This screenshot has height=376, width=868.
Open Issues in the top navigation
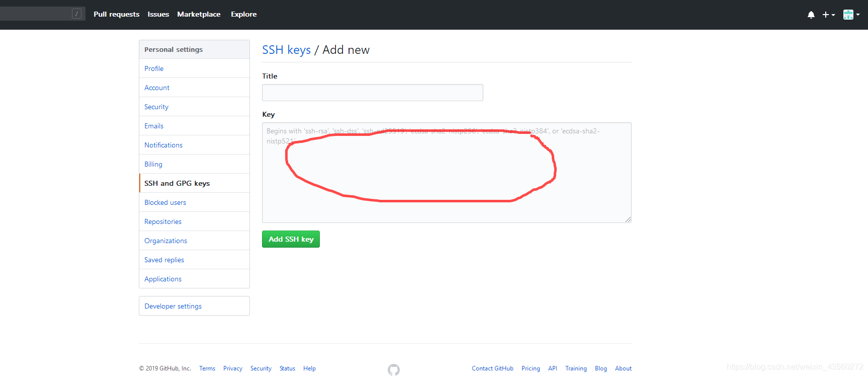(158, 14)
